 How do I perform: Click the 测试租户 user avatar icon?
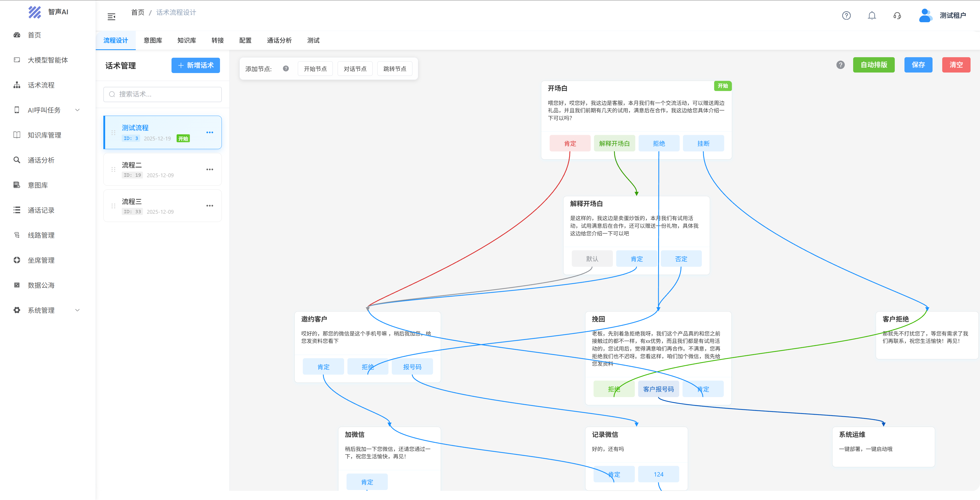[x=925, y=16]
